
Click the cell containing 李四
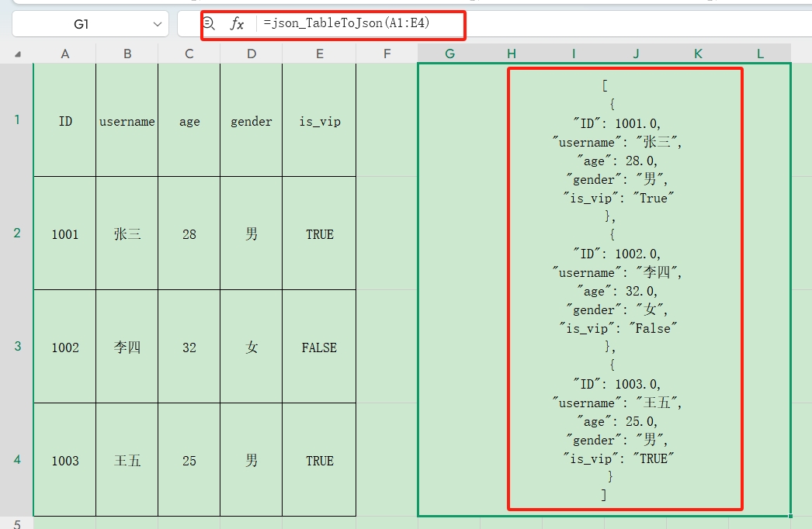[x=127, y=347]
